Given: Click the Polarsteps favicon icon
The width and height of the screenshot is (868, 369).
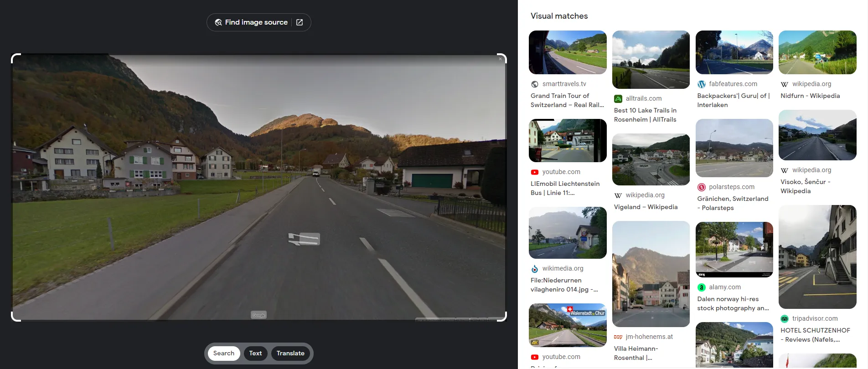Looking at the screenshot, I should 702,187.
